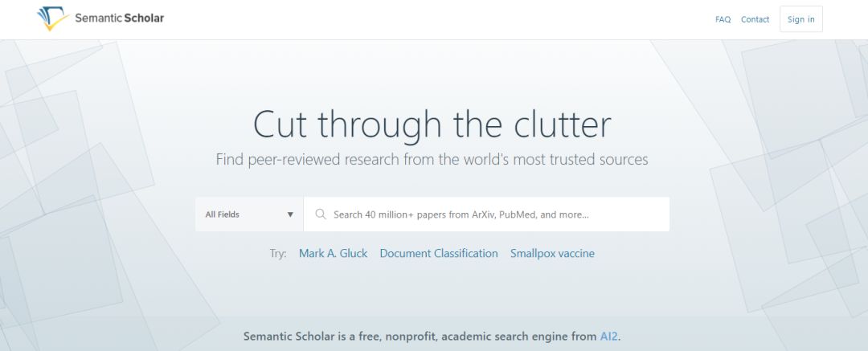Click the free nonprofit search engine sentence

432,336
